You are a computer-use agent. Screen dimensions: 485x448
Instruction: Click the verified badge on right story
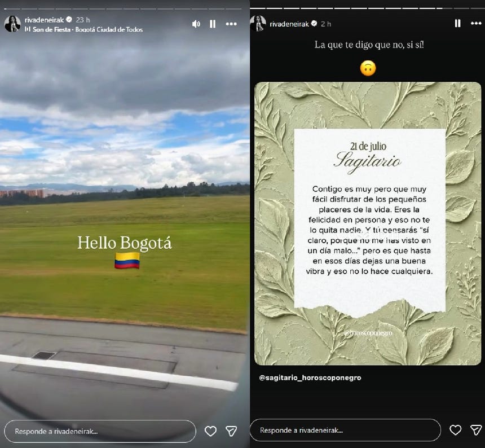tap(314, 24)
